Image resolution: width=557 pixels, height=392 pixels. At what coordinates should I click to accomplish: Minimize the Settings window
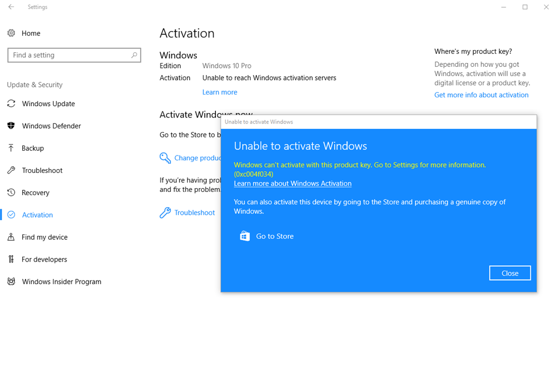[503, 7]
